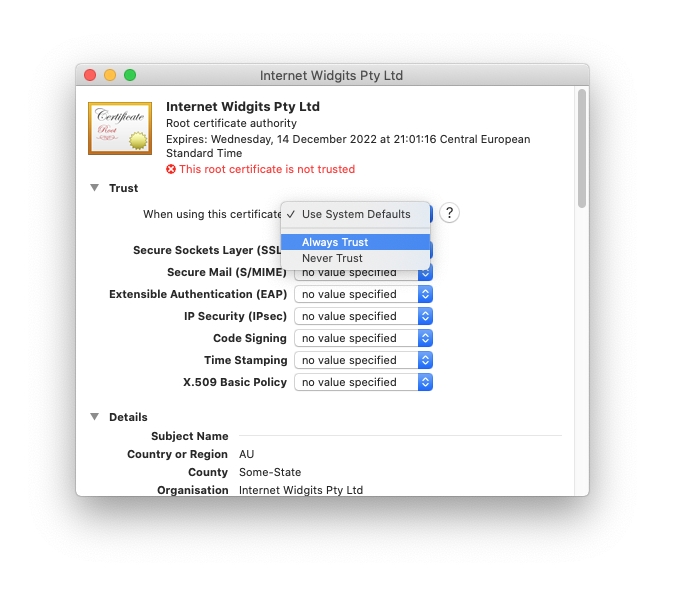Open IP Security (IPsec) dropdown
This screenshot has width=673, height=607.
pos(363,316)
